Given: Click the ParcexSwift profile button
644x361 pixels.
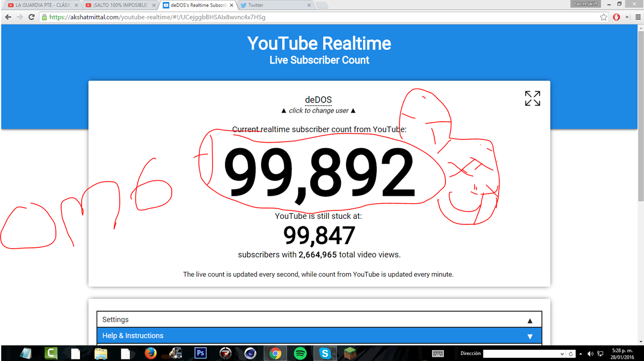Looking at the screenshot, I should (x=587, y=4).
